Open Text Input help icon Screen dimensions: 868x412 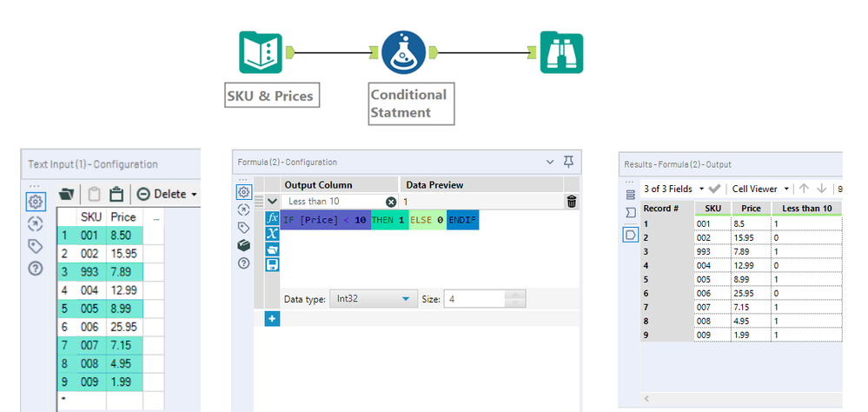pos(35,269)
